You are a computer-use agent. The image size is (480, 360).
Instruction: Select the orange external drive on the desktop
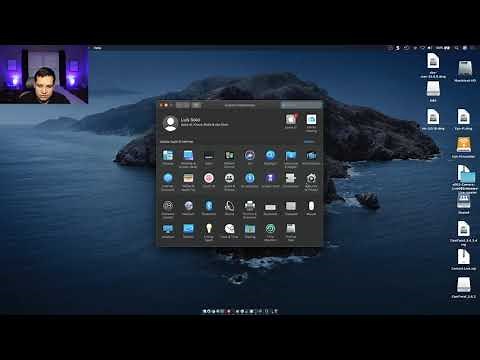point(463,147)
